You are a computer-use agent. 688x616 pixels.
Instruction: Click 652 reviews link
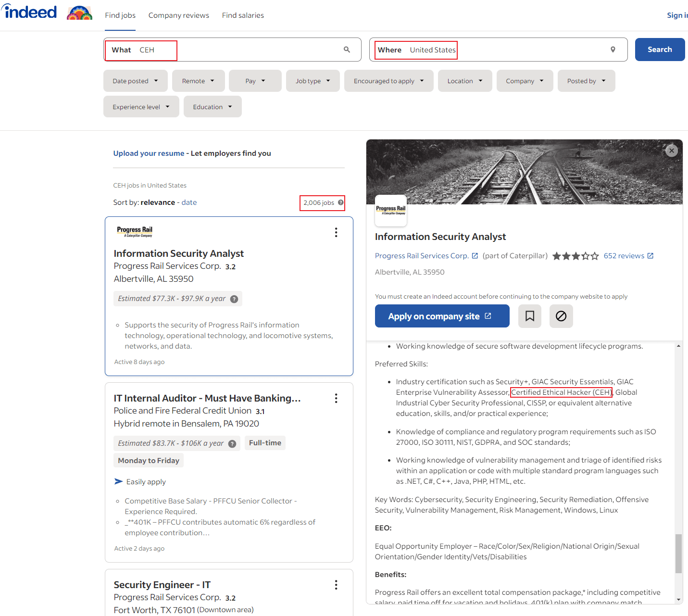pos(624,256)
